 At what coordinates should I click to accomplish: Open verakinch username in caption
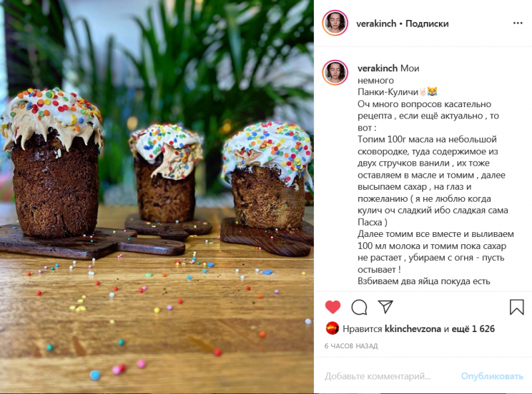(x=377, y=69)
